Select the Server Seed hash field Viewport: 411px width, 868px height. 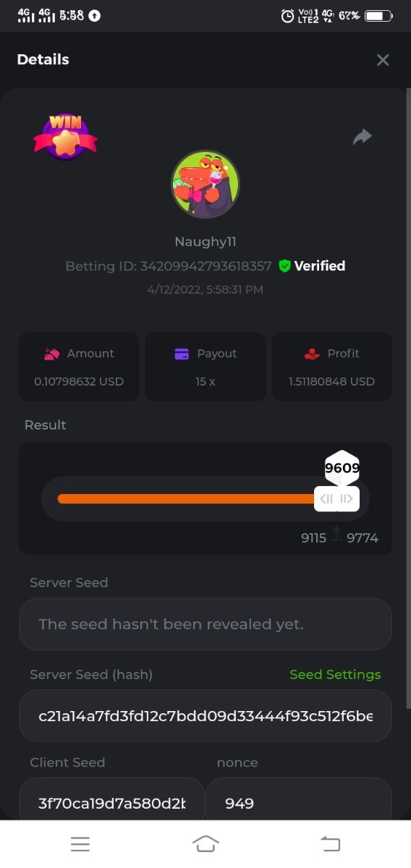click(205, 715)
